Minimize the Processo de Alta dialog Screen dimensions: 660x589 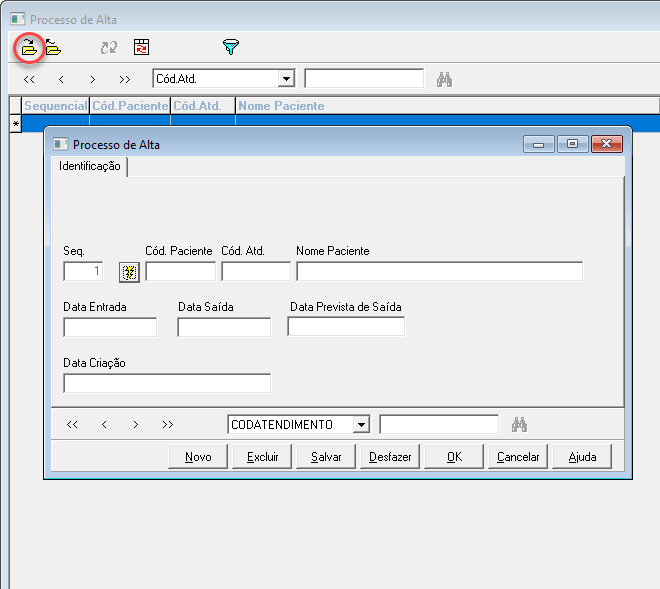[539, 144]
